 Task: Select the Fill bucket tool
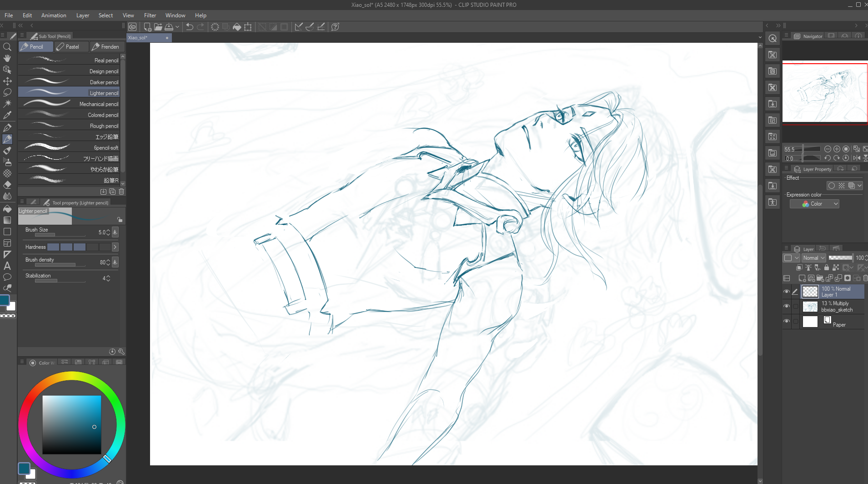[7, 209]
